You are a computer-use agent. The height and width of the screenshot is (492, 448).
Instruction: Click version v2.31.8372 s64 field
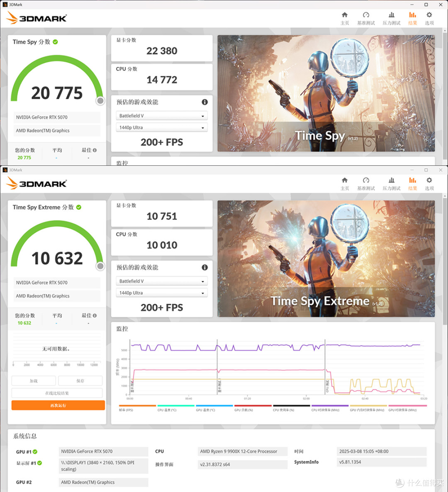coord(243,464)
